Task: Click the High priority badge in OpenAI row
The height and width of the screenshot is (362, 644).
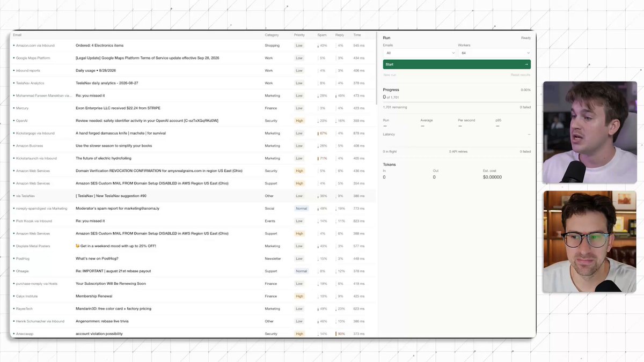Action: (x=299, y=121)
